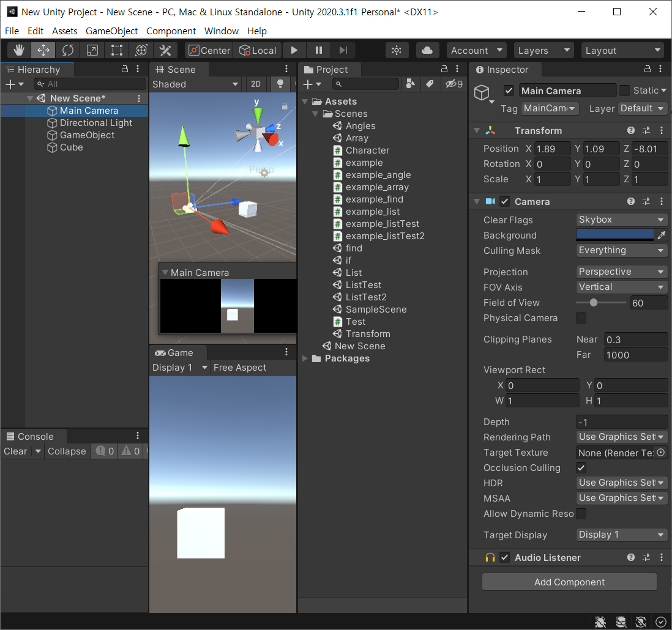Toggle Main Camera active checkbox

(x=509, y=91)
